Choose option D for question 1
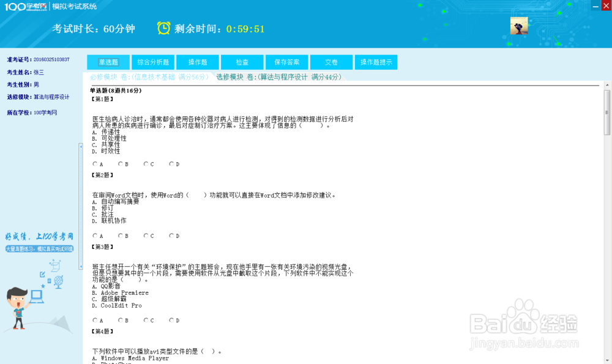Image resolution: width=612 pixels, height=364 pixels. click(171, 164)
